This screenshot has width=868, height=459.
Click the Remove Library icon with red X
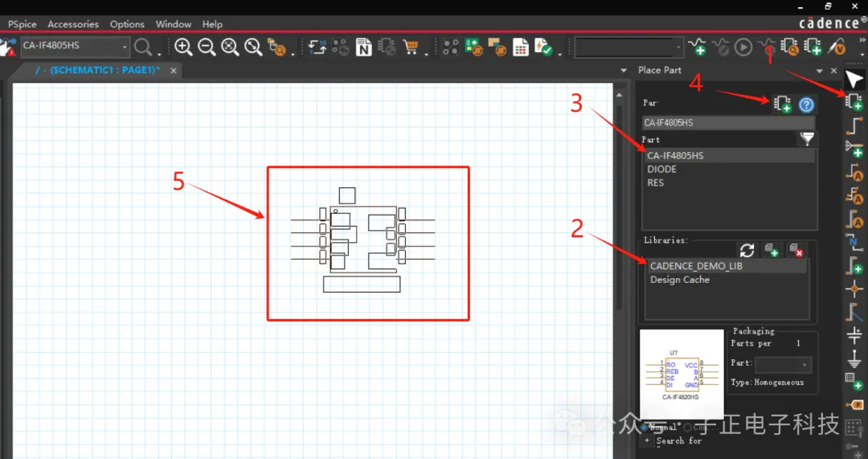pyautogui.click(x=796, y=250)
